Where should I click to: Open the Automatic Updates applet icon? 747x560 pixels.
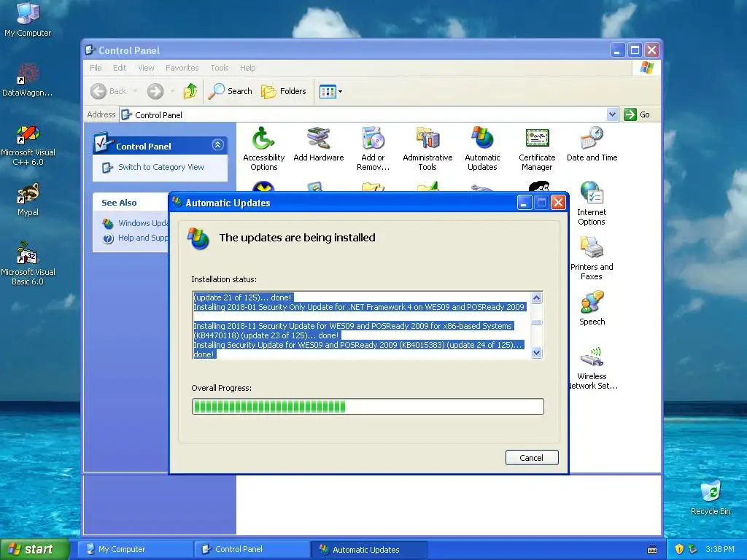click(482, 149)
